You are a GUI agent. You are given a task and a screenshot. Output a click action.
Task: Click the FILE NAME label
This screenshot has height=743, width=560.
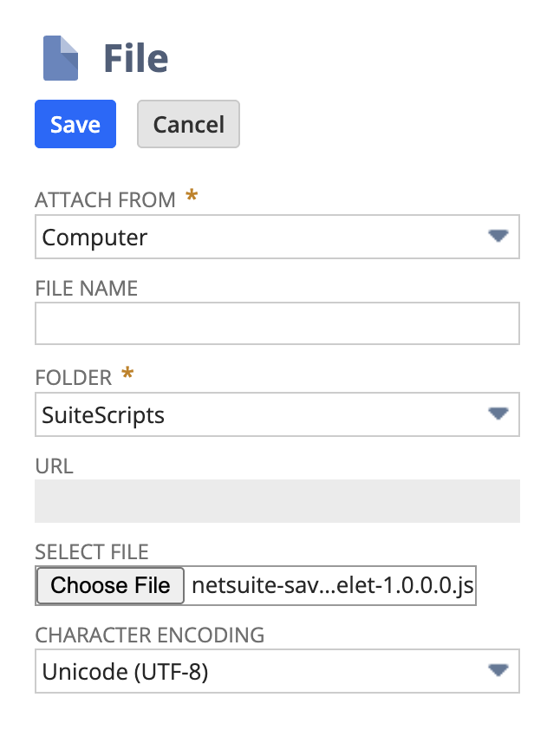coord(86,288)
